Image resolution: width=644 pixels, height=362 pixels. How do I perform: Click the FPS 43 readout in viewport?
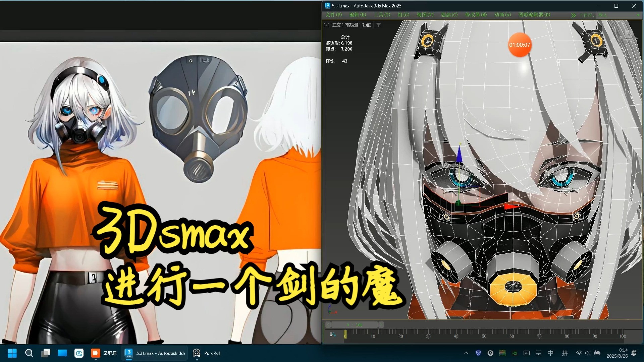pyautogui.click(x=336, y=61)
